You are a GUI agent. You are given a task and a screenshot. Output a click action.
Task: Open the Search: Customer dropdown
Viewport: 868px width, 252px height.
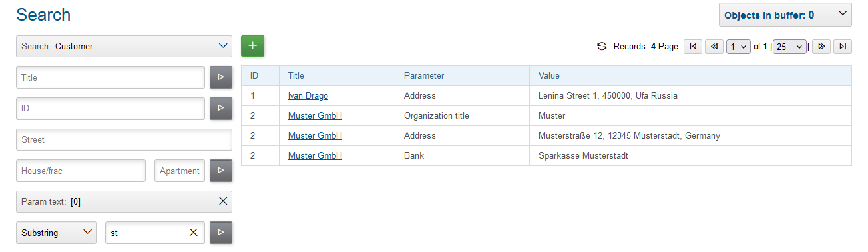(124, 47)
